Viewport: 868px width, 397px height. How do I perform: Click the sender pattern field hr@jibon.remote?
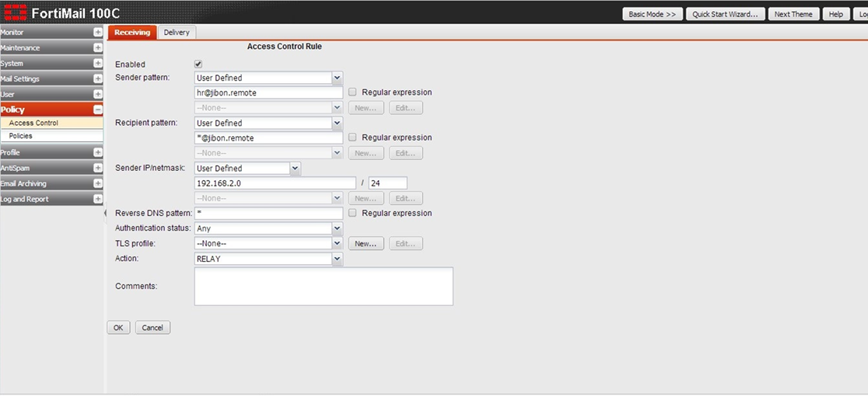268,93
